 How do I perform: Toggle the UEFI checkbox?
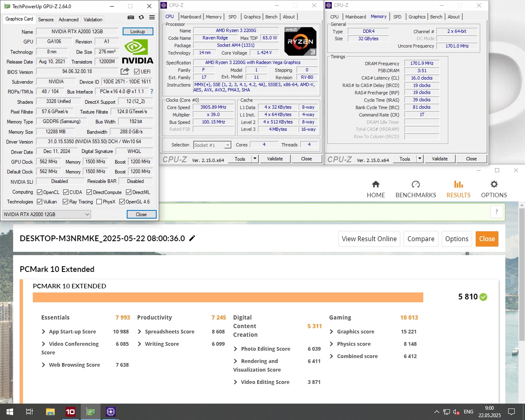pyautogui.click(x=137, y=71)
